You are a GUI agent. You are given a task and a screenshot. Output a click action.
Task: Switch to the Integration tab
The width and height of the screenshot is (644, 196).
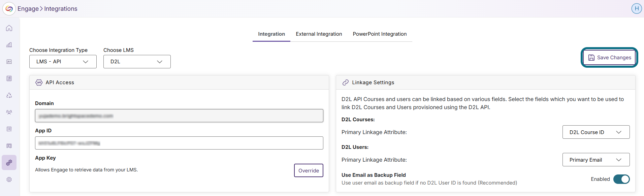(271, 34)
